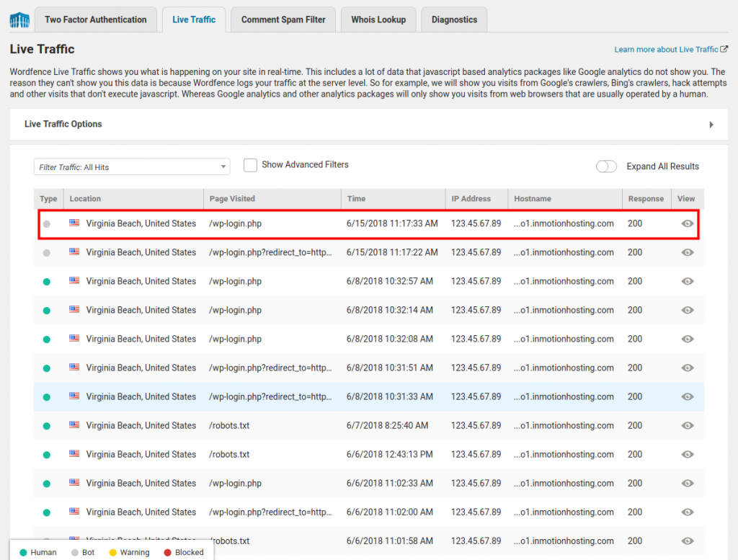Click eye icon for 12:43:13 PM row
Viewport: 738px width, 560px height.
pyautogui.click(x=687, y=454)
